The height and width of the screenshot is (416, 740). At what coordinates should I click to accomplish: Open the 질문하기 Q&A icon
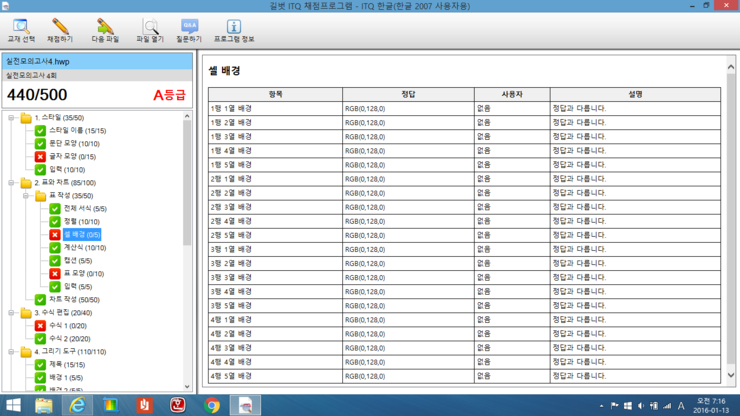[x=189, y=29]
